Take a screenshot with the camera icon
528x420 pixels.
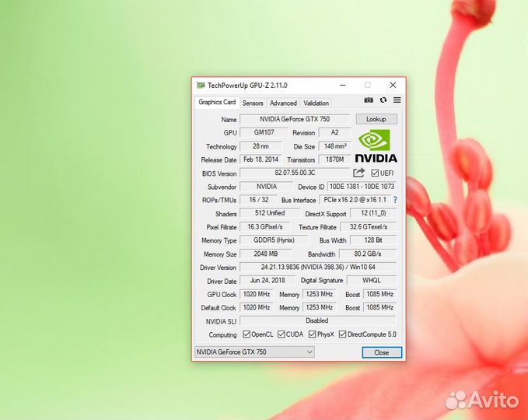point(369,100)
